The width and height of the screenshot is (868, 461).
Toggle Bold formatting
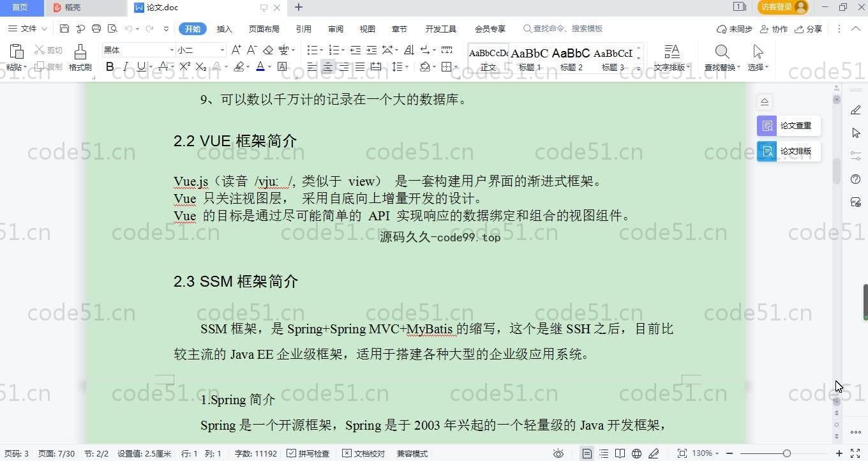[110, 66]
